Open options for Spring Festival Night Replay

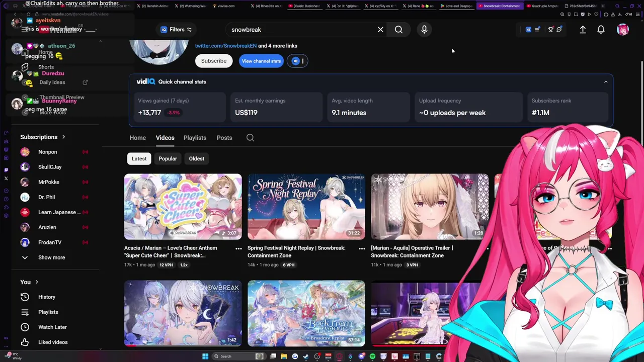362,248
